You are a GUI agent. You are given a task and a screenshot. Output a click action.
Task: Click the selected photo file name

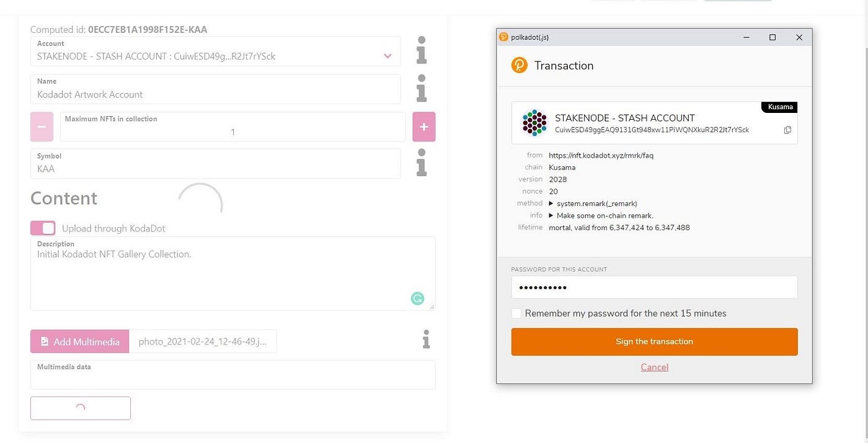click(x=203, y=341)
